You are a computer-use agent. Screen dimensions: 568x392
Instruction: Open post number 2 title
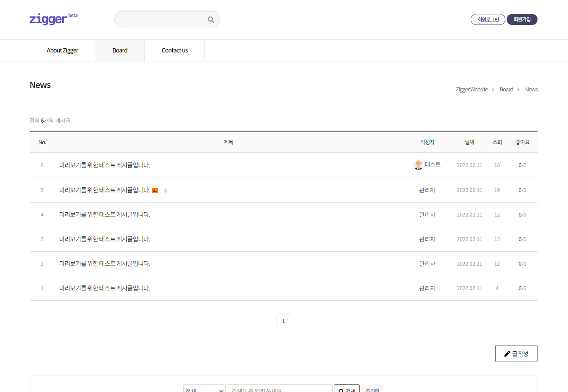point(105,264)
